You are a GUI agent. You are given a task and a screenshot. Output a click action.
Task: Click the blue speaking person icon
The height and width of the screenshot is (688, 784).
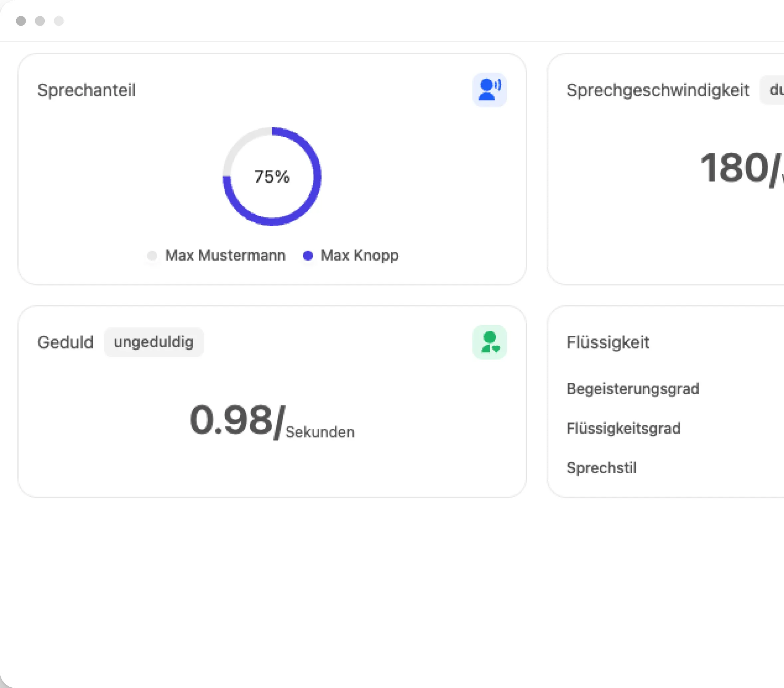tap(489, 90)
